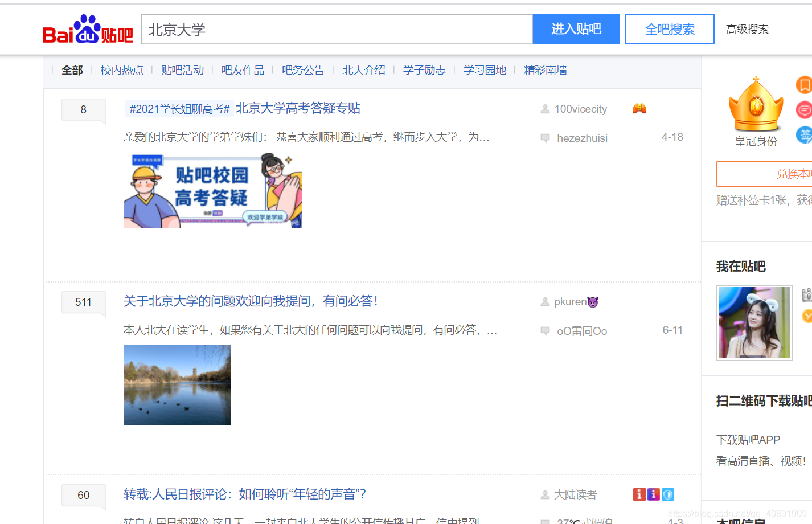Click reply count 8

(84, 109)
